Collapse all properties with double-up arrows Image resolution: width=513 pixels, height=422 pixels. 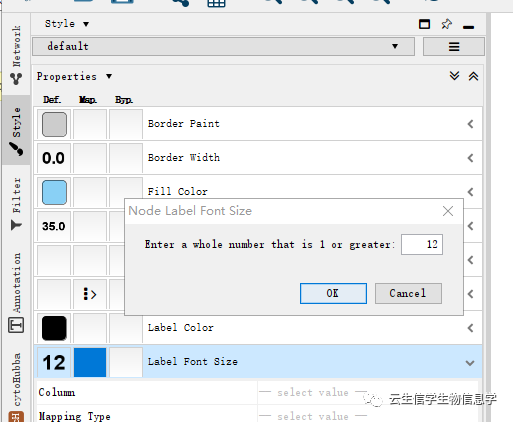point(473,76)
